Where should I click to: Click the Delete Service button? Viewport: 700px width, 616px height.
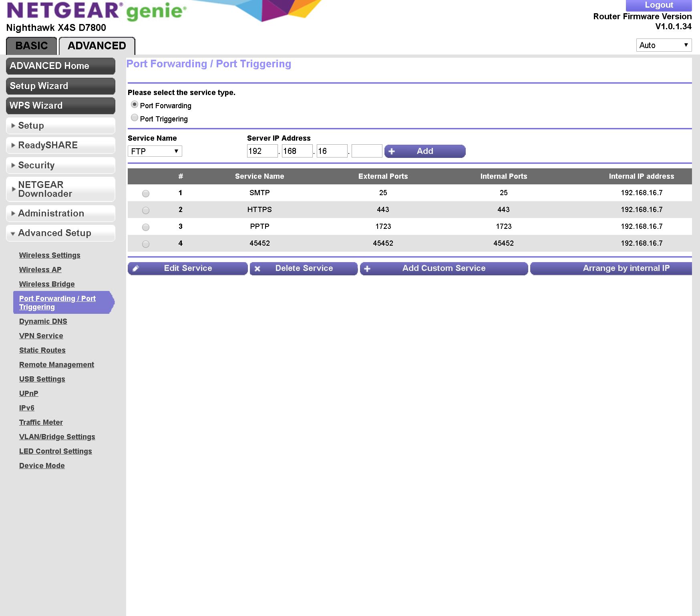pyautogui.click(x=304, y=269)
